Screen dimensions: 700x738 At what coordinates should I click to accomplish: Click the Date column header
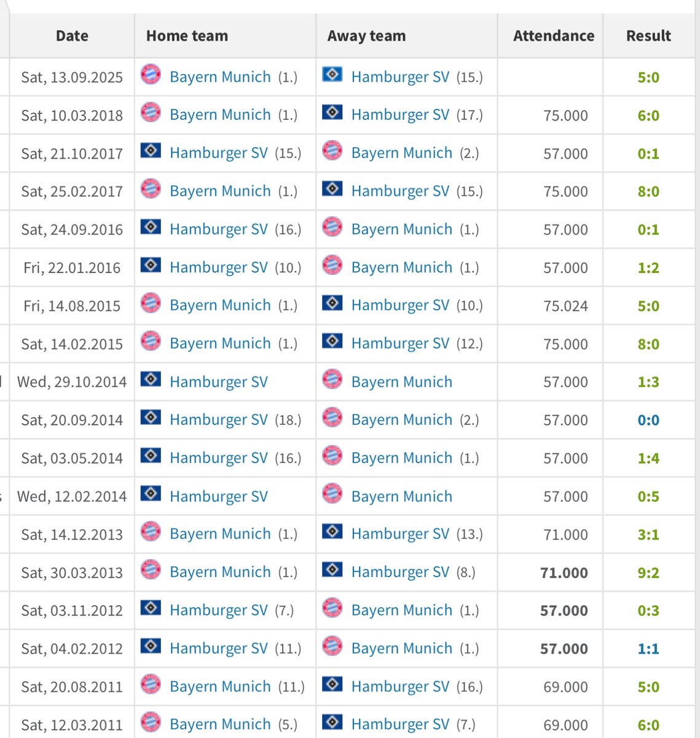[72, 36]
